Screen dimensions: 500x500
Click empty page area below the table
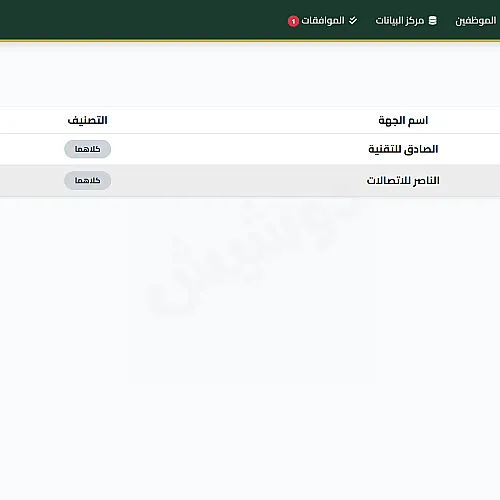(250, 417)
